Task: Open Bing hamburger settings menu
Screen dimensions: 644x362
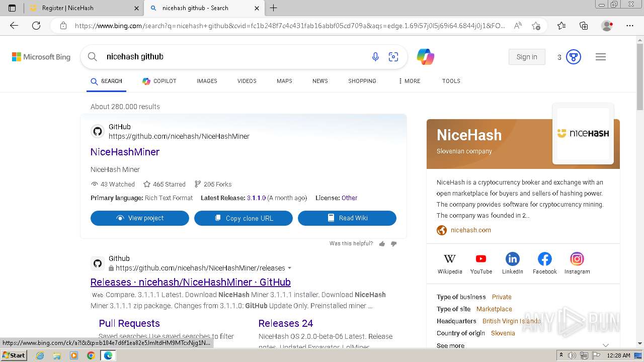Action: [601, 57]
